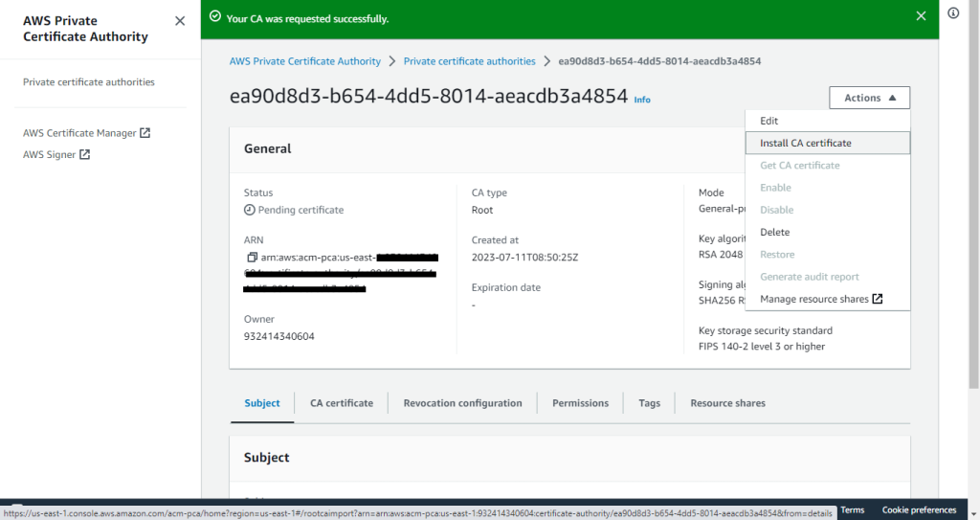Image resolution: width=980 pixels, height=520 pixels.
Task: Open the Tags tab
Action: click(x=650, y=403)
